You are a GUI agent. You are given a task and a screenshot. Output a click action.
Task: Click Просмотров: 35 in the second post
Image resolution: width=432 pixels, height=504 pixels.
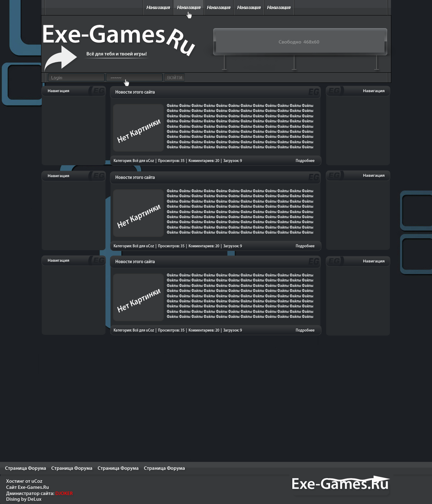(171, 246)
